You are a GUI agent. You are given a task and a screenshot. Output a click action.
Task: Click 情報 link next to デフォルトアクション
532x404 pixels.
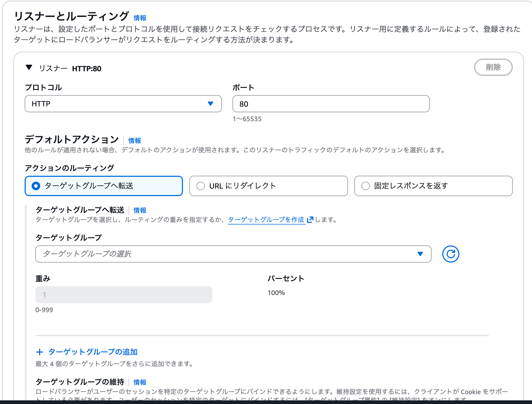[x=134, y=141]
